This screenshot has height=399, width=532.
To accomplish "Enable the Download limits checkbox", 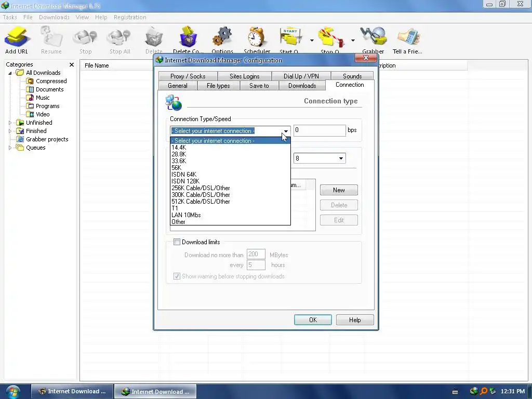I will (x=177, y=242).
